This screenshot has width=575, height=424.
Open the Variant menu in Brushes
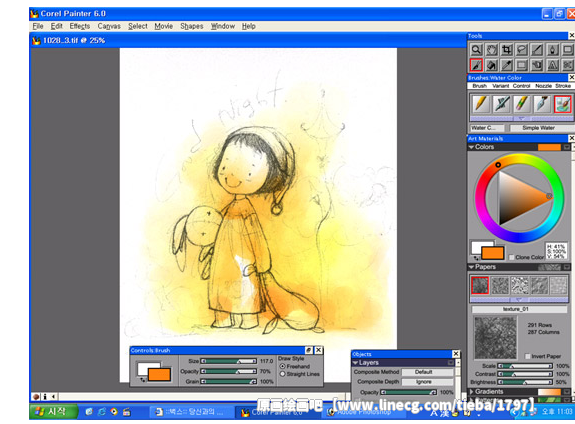pos(500,86)
